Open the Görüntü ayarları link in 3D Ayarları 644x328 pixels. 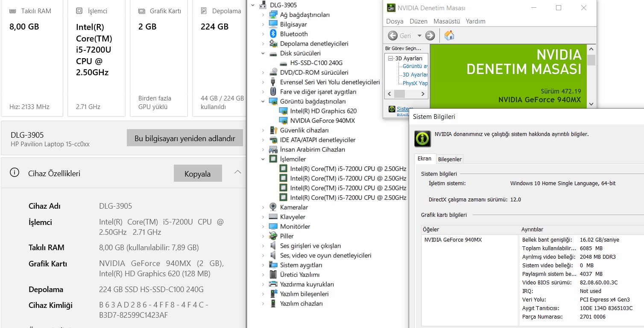click(x=415, y=66)
